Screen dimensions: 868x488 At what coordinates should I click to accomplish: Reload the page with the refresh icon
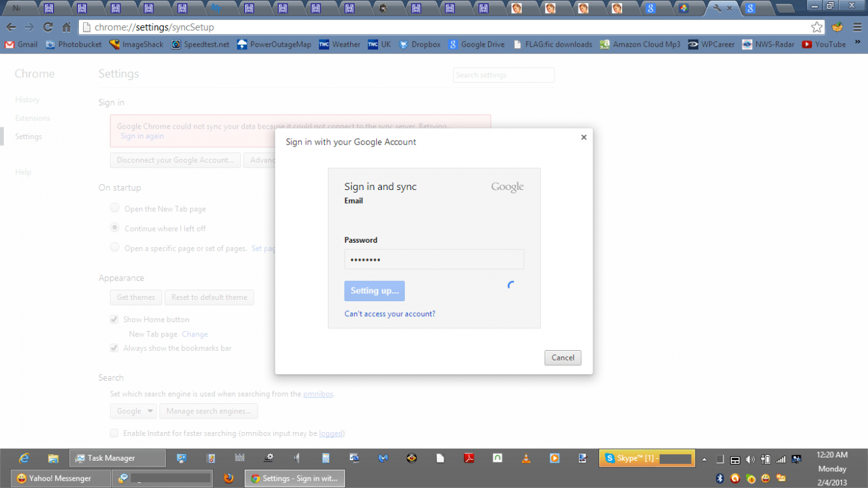coord(48,27)
